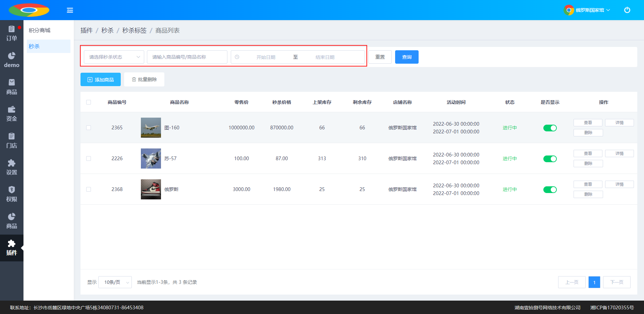Click the 批量删除 button
Image resolution: width=644 pixels, height=314 pixels.
[x=144, y=79]
